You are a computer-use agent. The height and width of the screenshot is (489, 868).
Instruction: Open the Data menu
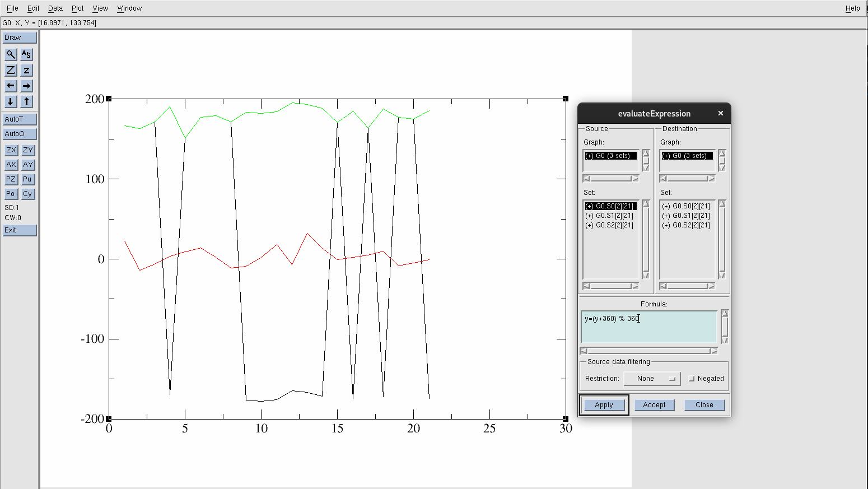55,8
